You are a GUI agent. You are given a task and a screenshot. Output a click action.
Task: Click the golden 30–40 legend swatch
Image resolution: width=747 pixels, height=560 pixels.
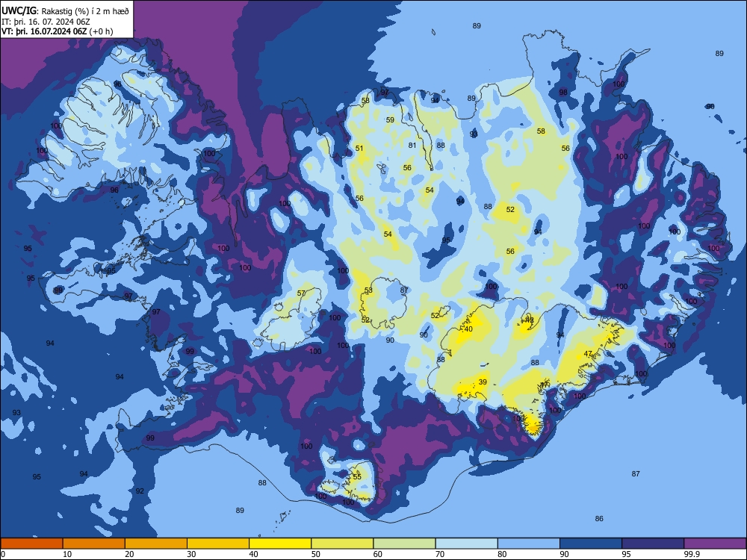[x=218, y=544]
